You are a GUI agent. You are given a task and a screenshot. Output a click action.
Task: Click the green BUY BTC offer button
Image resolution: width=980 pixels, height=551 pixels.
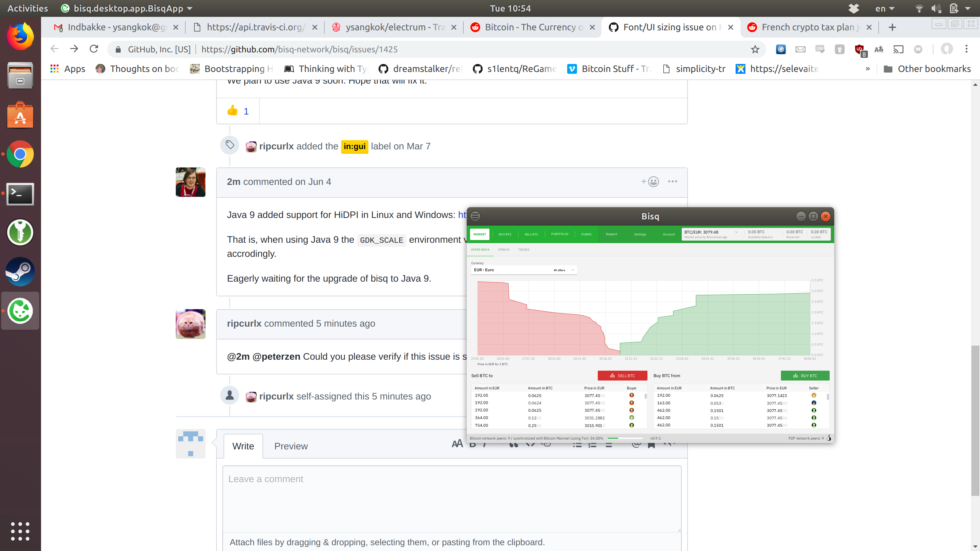click(x=805, y=376)
